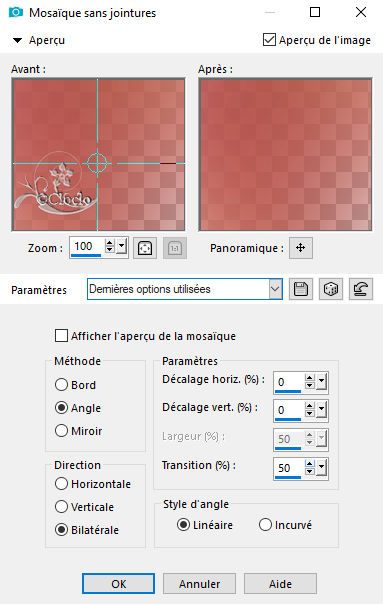Click the Annuler button
This screenshot has width=383, height=604.
[199, 584]
